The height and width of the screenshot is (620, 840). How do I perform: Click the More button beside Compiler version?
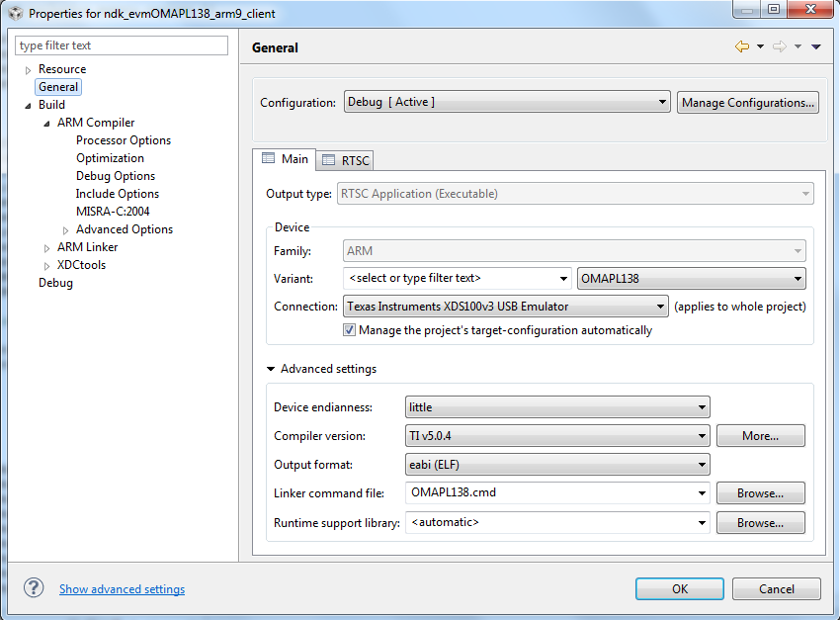click(760, 435)
